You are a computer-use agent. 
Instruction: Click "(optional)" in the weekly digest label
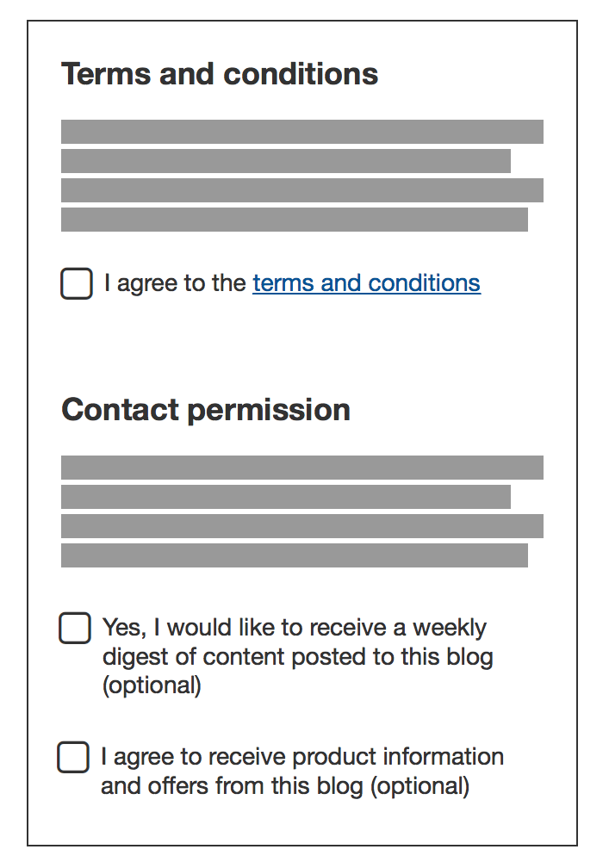pos(152,686)
